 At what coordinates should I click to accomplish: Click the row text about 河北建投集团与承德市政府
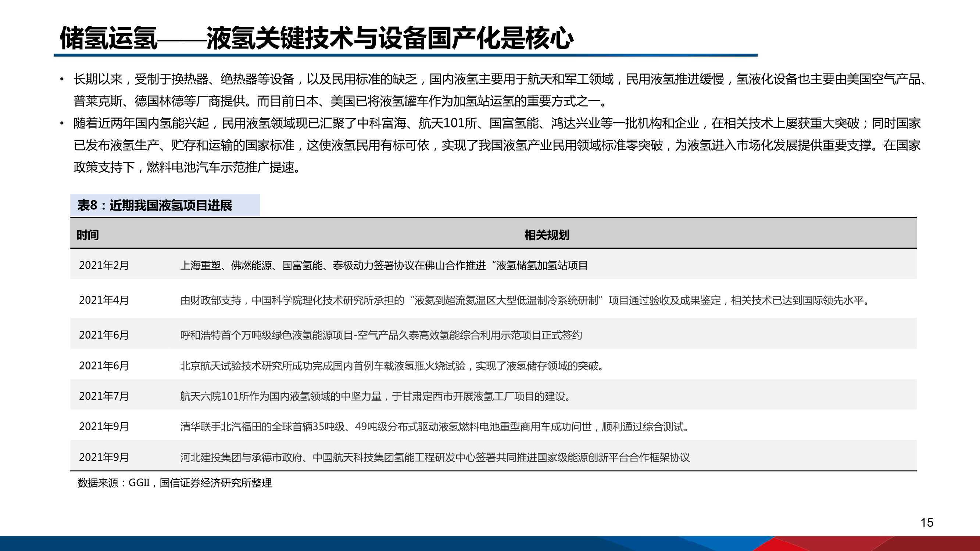point(435,457)
